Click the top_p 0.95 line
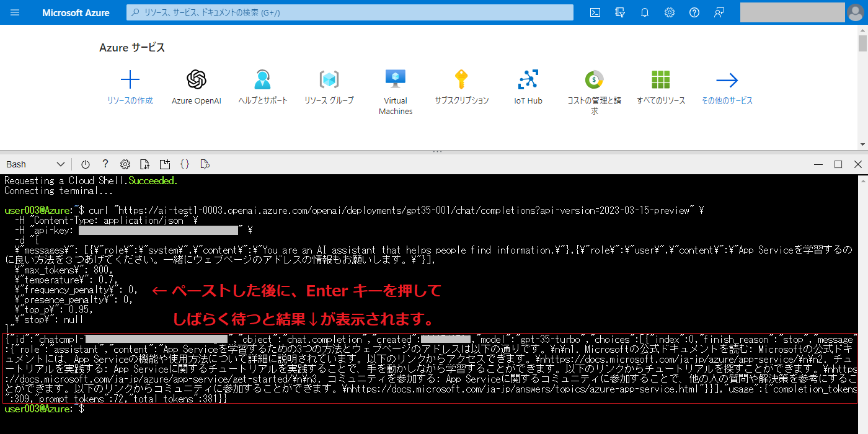Viewport: 868px width, 434px height. (54, 309)
